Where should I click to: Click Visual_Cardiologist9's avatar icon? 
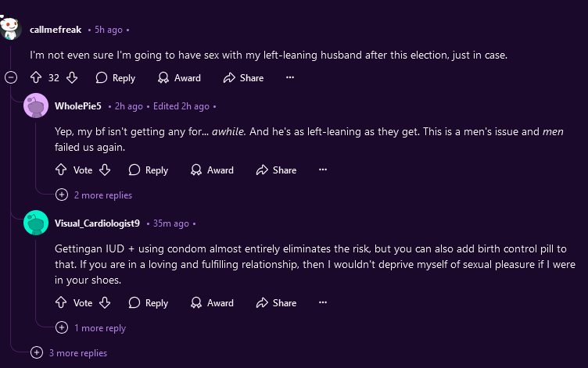pos(37,223)
